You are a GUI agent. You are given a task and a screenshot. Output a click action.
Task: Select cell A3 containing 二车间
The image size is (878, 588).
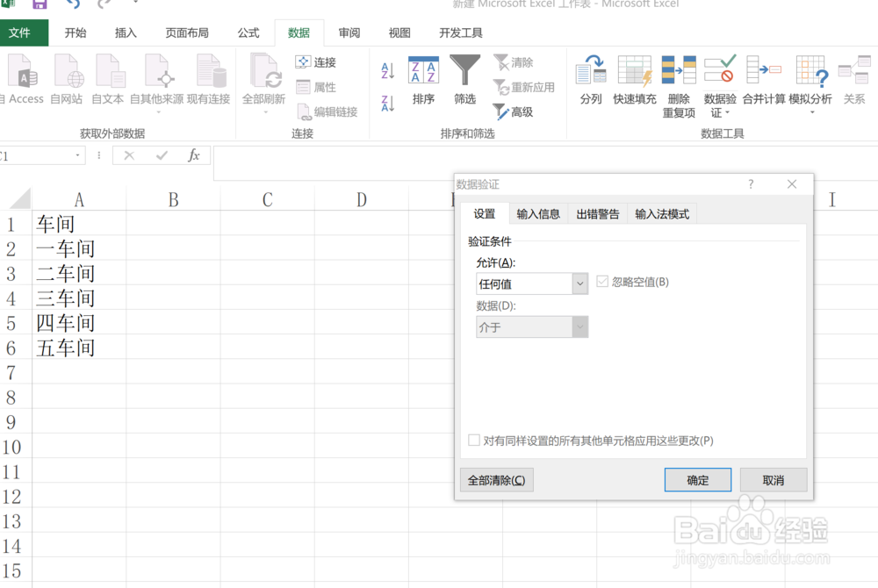(78, 273)
